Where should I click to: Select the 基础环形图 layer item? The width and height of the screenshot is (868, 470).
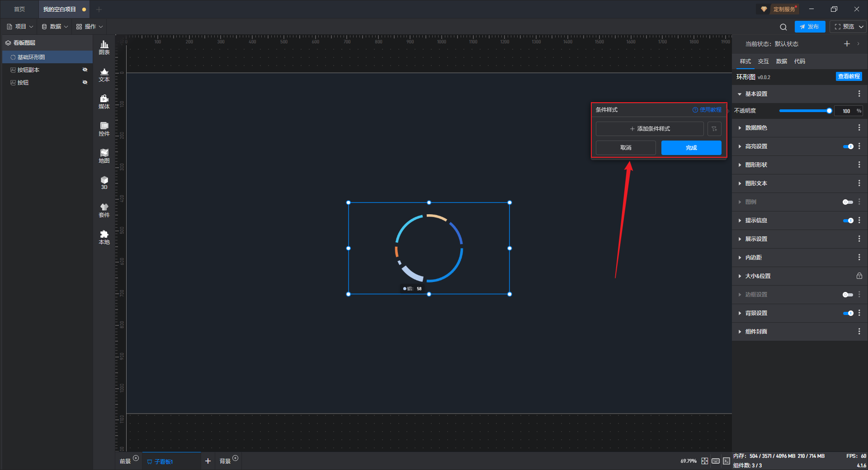pyautogui.click(x=31, y=57)
